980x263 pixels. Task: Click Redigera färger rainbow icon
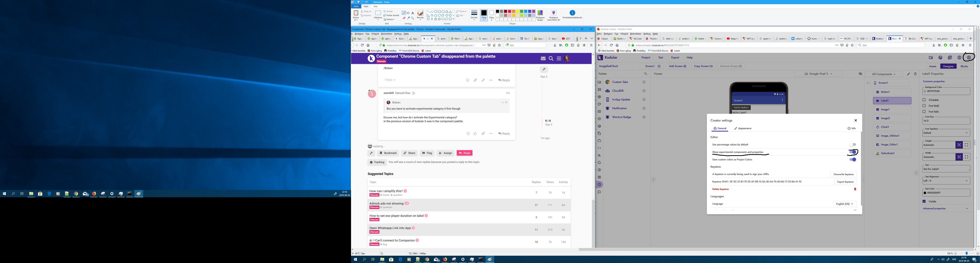[x=540, y=13]
